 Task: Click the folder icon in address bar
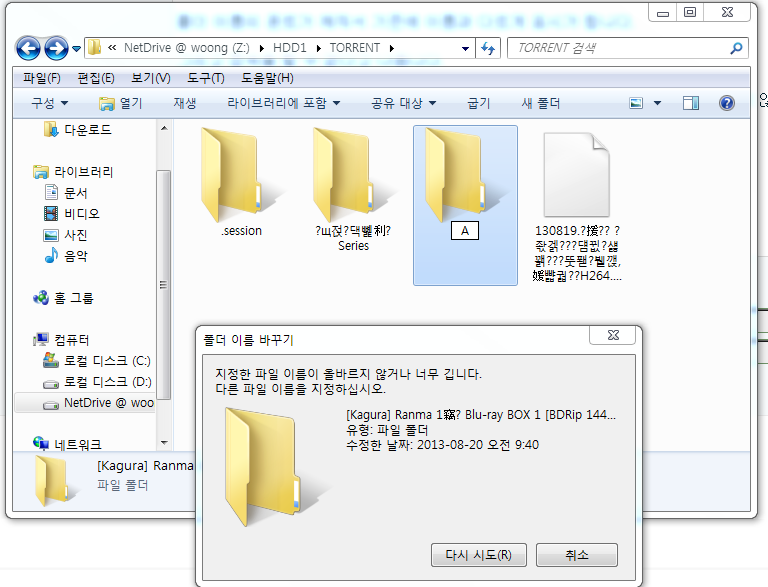click(x=94, y=48)
